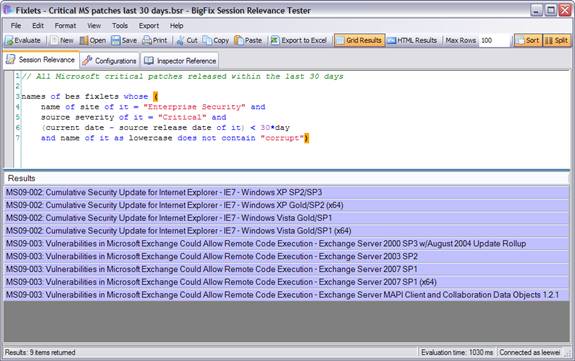575x361 pixels.
Task: Select MS09-003 Exchange Server 2003 SP2 row
Action: click(x=287, y=256)
